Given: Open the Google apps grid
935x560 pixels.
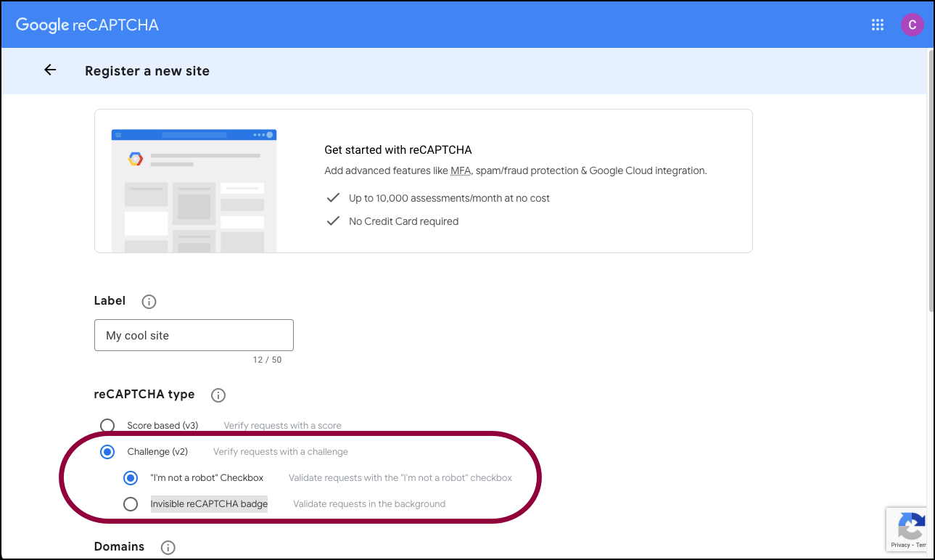Looking at the screenshot, I should (878, 25).
